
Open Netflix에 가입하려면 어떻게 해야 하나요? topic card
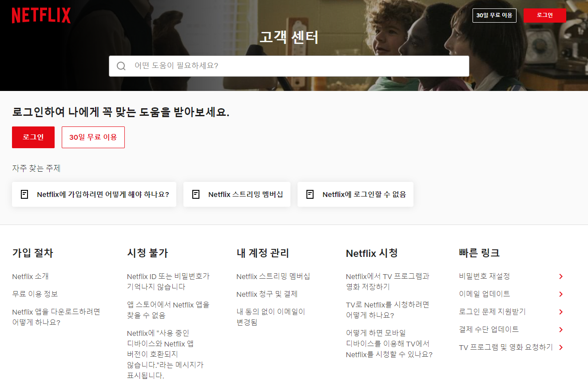tap(94, 194)
